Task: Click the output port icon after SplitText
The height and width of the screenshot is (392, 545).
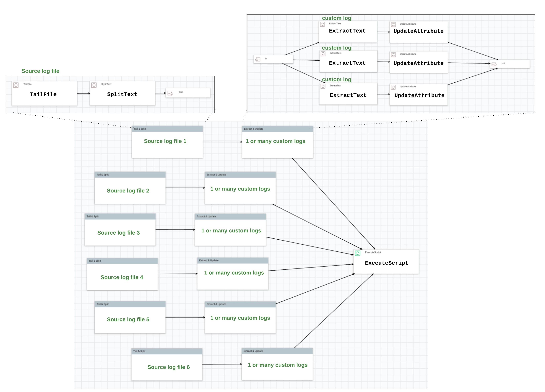Action: [170, 93]
